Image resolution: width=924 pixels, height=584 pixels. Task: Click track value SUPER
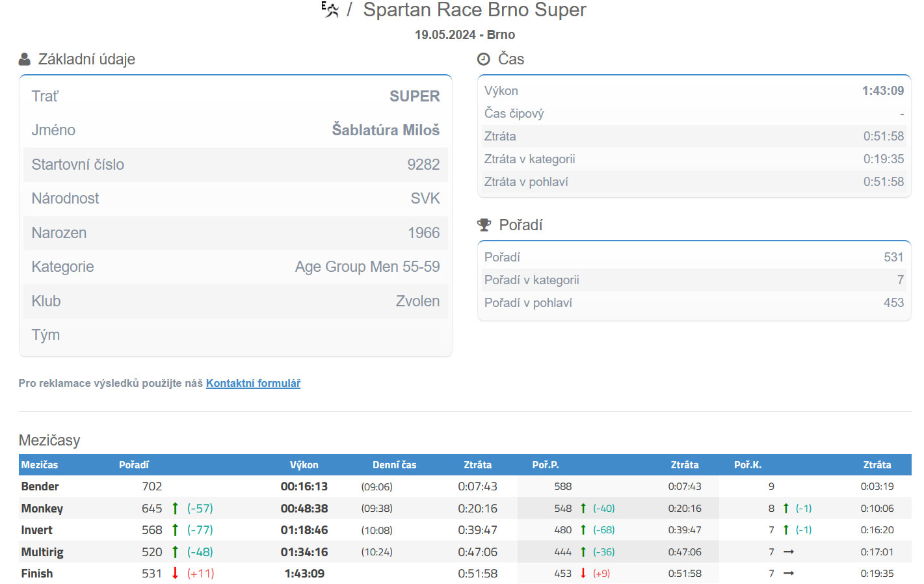415,96
